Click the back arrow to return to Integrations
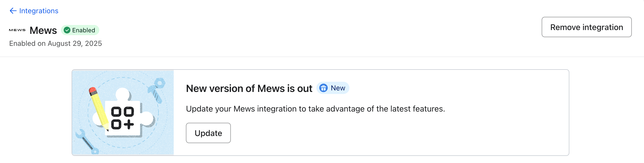 click(13, 11)
